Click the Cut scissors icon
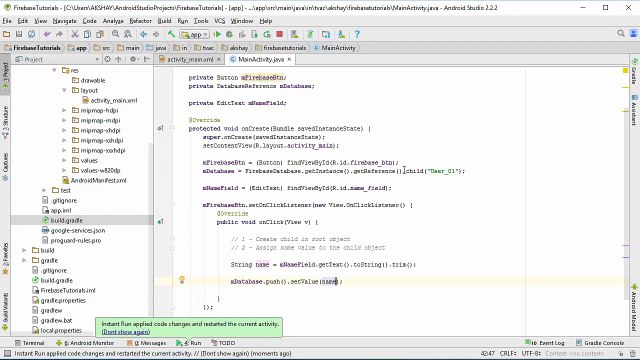The height and width of the screenshot is (360, 640). pos(75,34)
